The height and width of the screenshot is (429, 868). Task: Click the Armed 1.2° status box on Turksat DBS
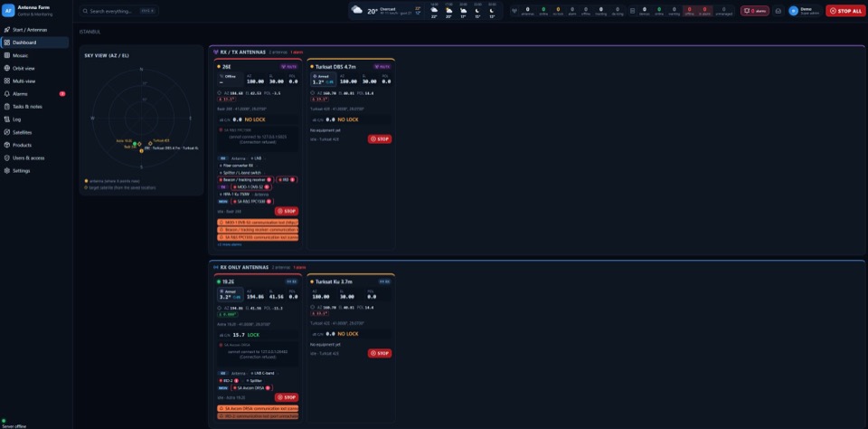[324, 79]
